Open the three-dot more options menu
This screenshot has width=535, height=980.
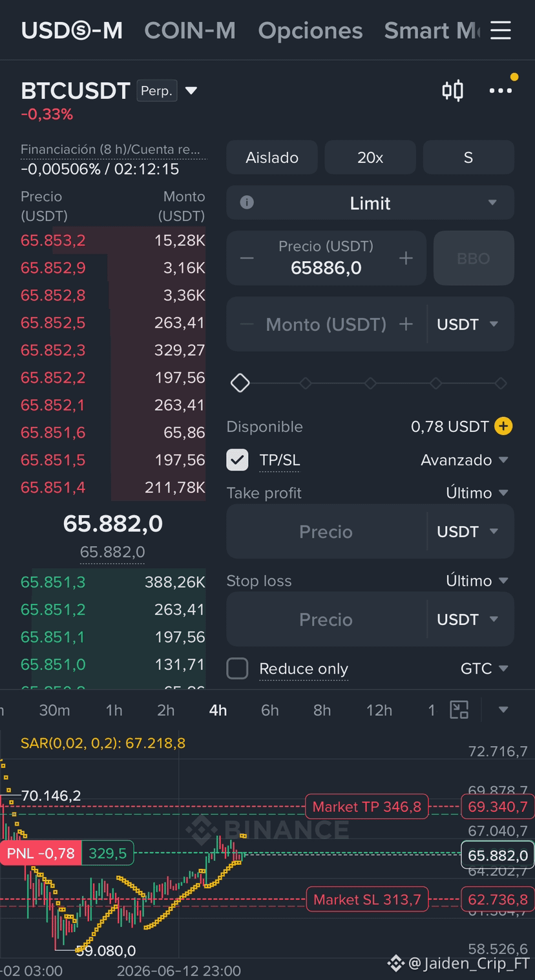click(501, 91)
